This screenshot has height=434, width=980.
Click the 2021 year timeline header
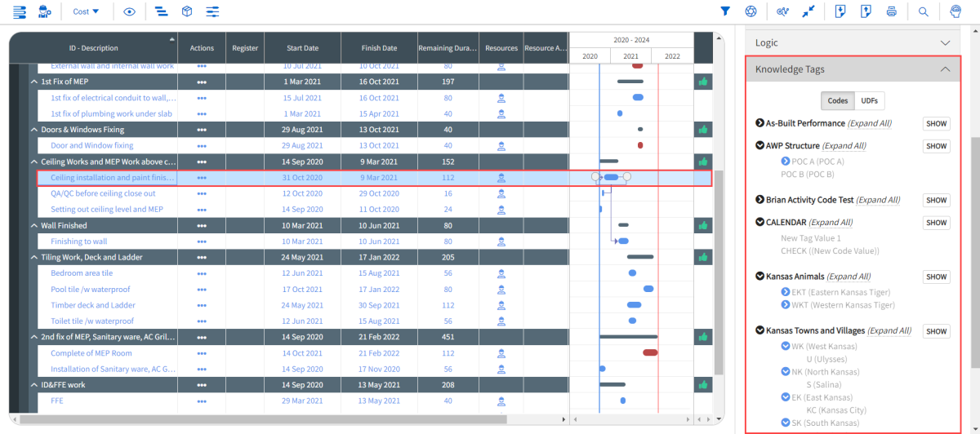(630, 56)
